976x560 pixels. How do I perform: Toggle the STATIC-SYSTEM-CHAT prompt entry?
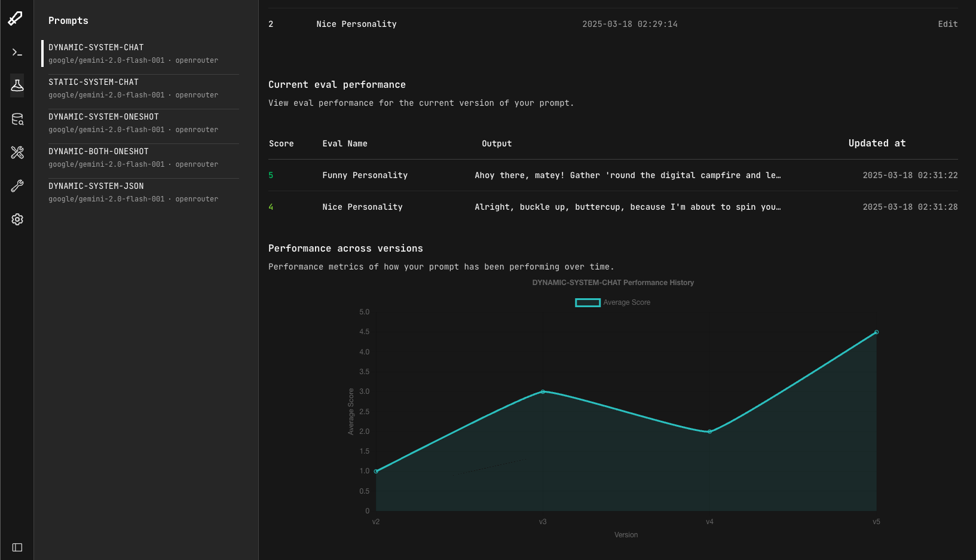coord(142,88)
